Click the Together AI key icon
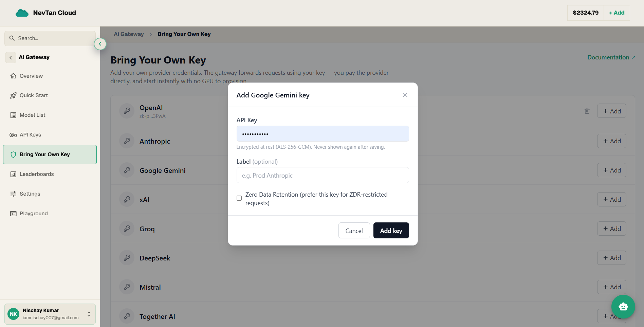This screenshot has height=327, width=644. (127, 316)
